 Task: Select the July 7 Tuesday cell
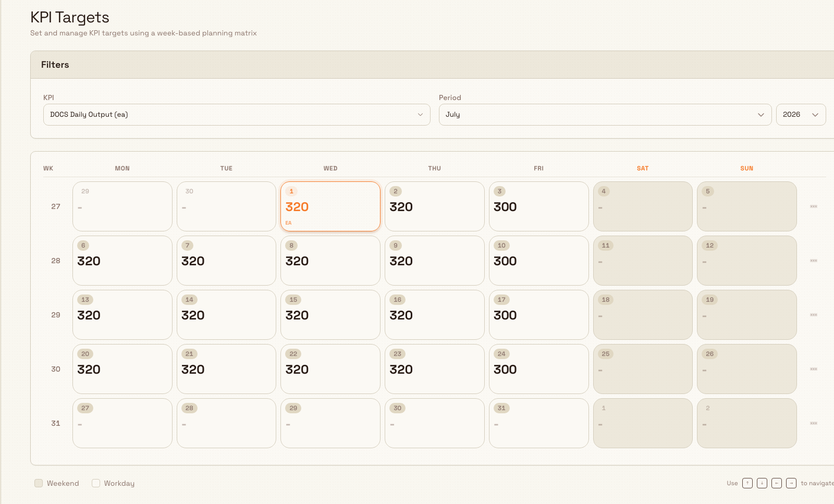click(x=226, y=261)
